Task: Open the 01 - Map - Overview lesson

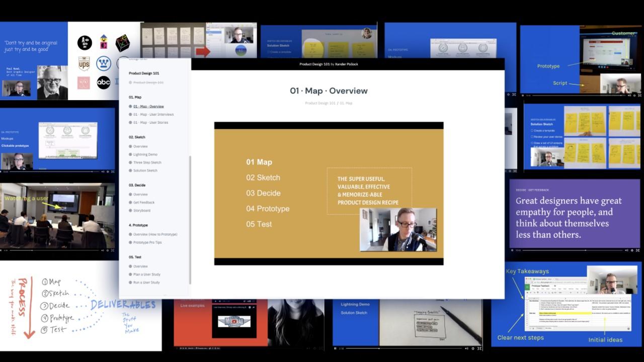Action: [148, 107]
